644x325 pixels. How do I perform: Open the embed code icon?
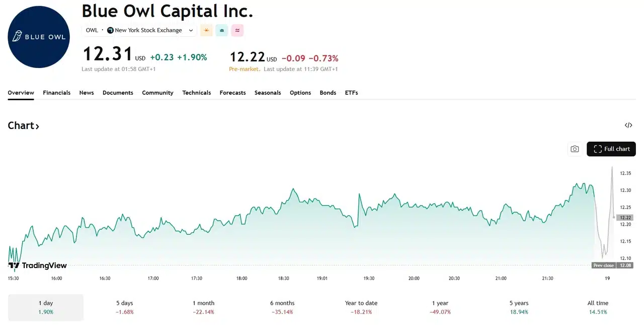click(x=628, y=125)
